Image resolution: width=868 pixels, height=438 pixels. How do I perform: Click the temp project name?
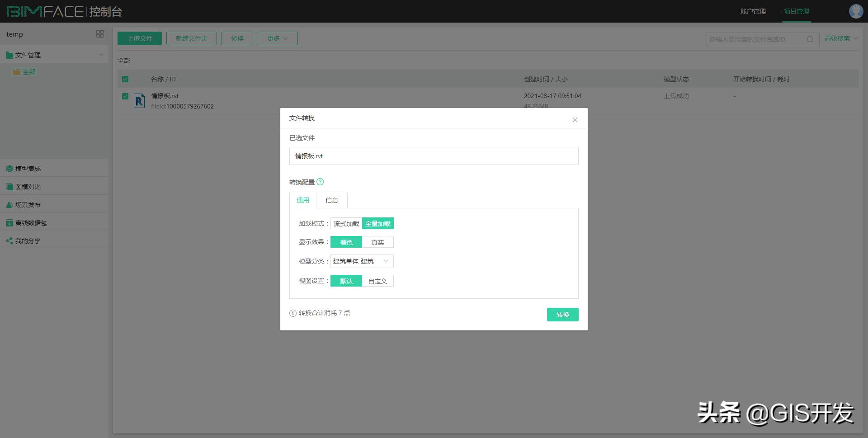[x=14, y=34]
